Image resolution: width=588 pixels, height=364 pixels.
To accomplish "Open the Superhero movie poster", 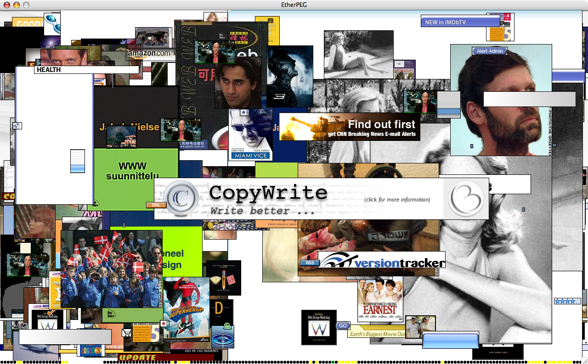I will point(187,310).
